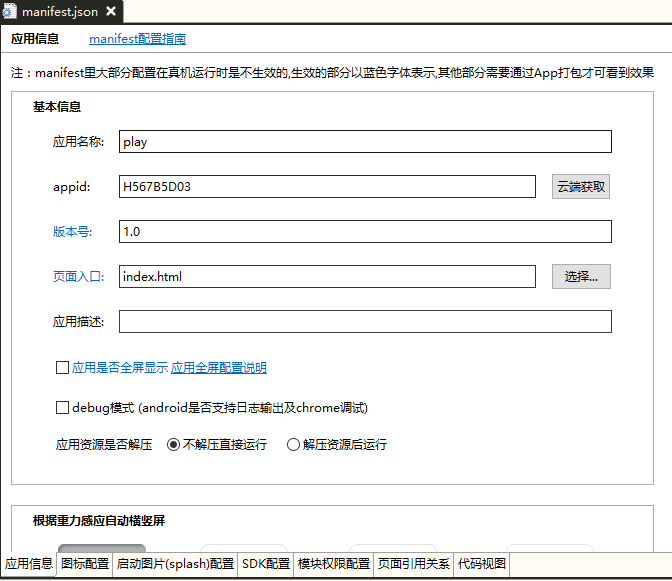Click the 选择... button for page entry
The width and height of the screenshot is (672, 581).
581,276
